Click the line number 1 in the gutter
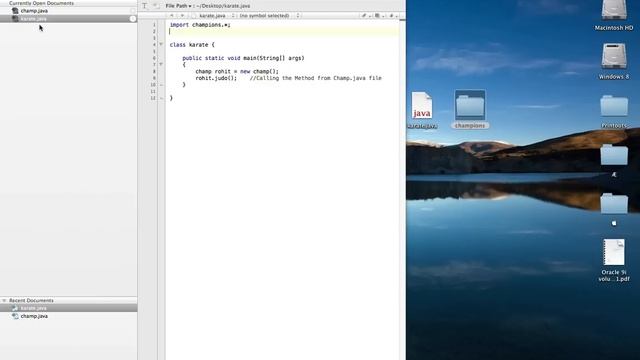 click(154, 25)
